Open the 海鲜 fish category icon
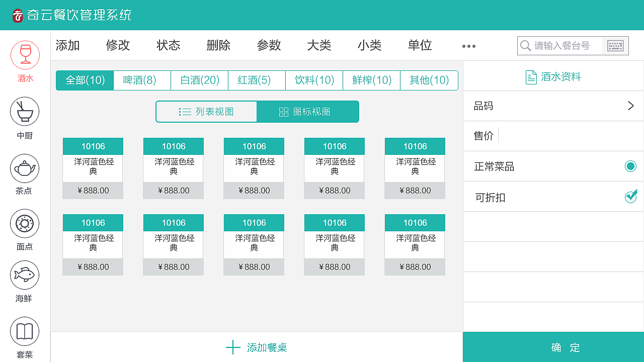 [x=25, y=275]
